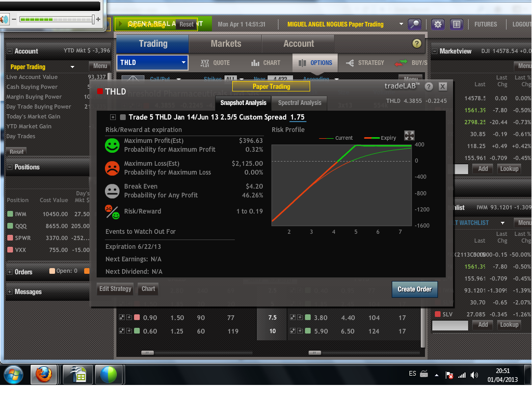
Task: Click the Lookup button below the SLV watchlist row
Action: point(509,325)
